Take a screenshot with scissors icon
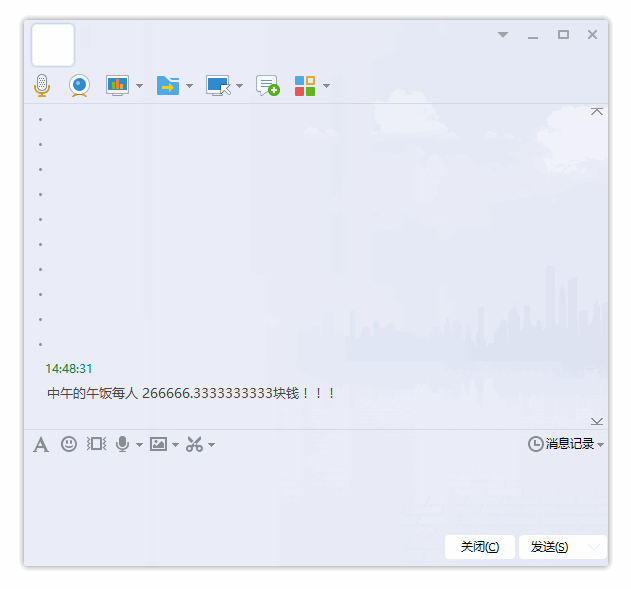 coord(194,444)
